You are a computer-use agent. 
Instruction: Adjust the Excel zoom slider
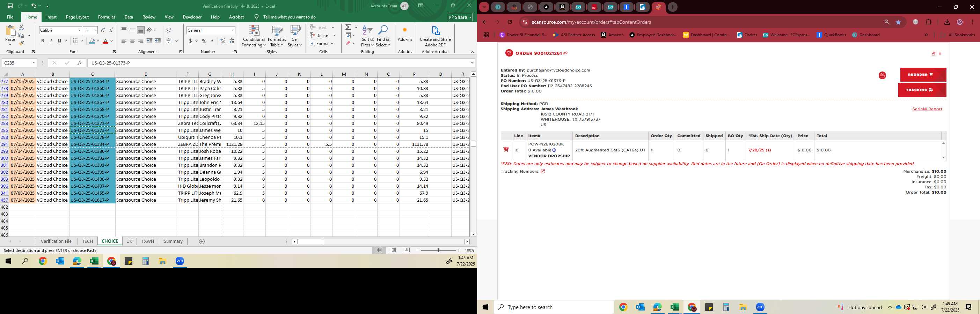tap(438, 250)
